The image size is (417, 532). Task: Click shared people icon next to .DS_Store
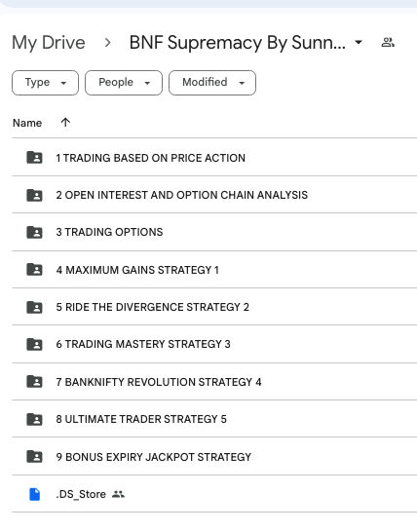pyautogui.click(x=118, y=494)
